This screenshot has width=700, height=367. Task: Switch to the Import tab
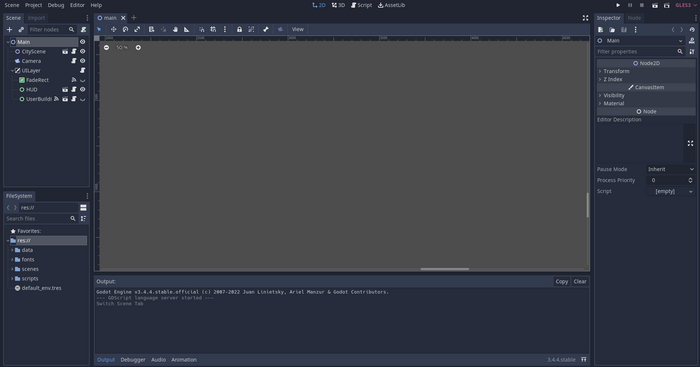[x=36, y=18]
